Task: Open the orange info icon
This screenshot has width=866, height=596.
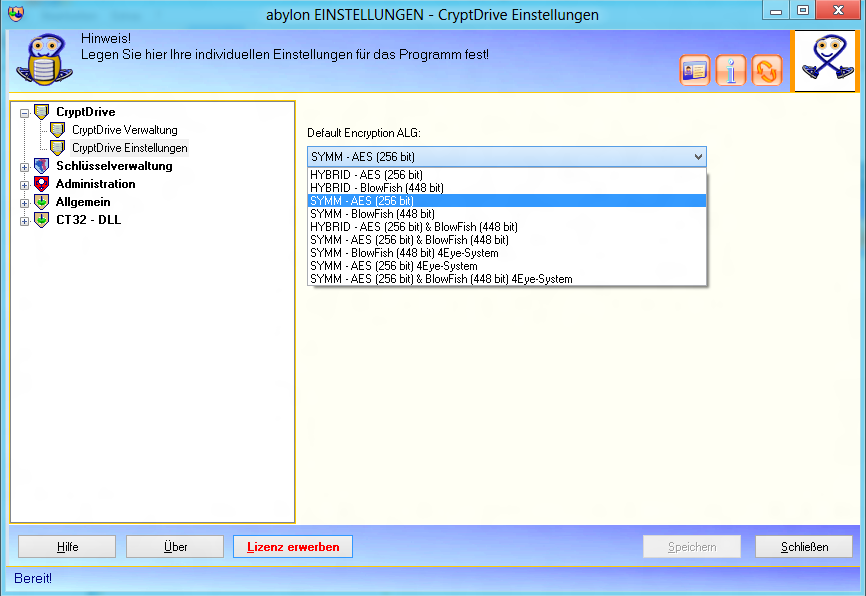Action: point(731,71)
